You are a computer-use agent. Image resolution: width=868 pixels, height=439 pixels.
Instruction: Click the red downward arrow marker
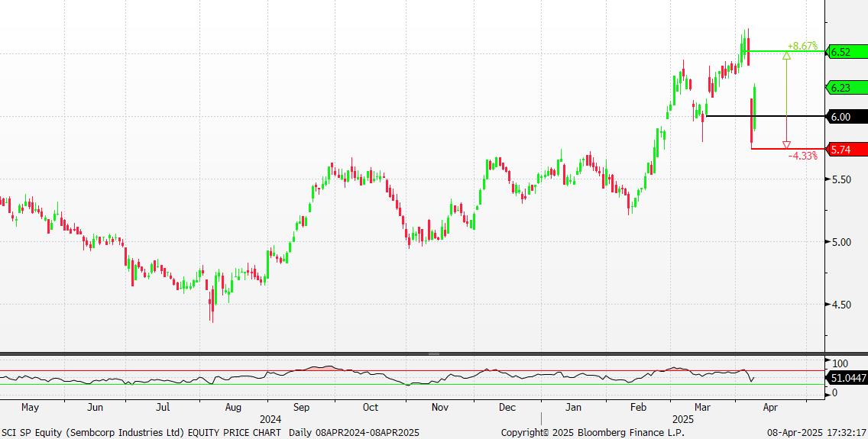786,144
